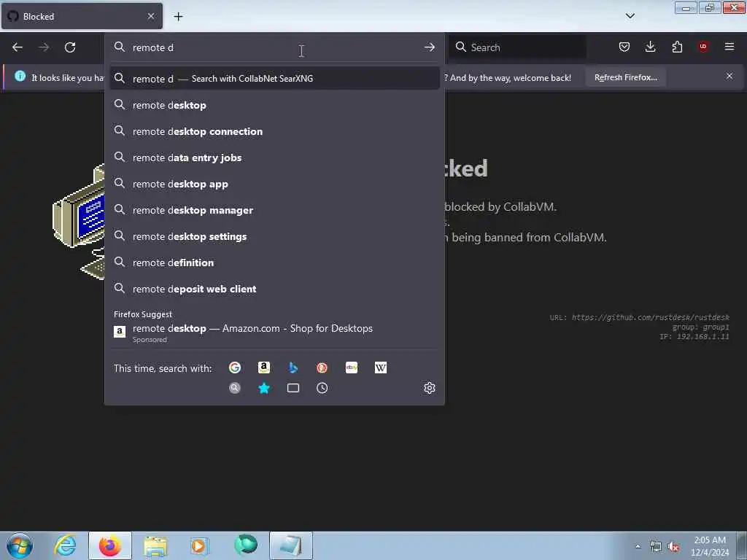Image resolution: width=747 pixels, height=560 pixels.
Task: Search this time with Amazon icon
Action: point(264,367)
